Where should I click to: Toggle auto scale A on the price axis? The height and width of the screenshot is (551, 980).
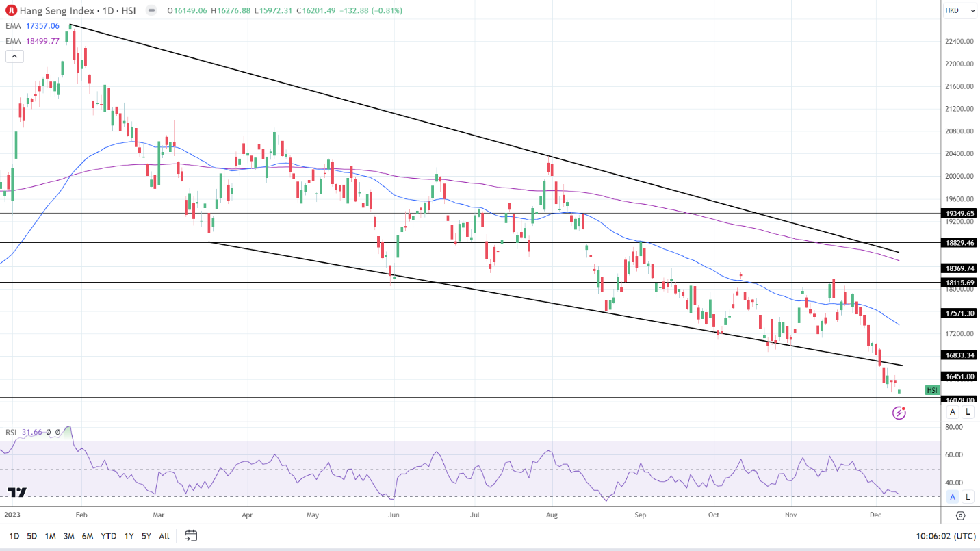953,412
